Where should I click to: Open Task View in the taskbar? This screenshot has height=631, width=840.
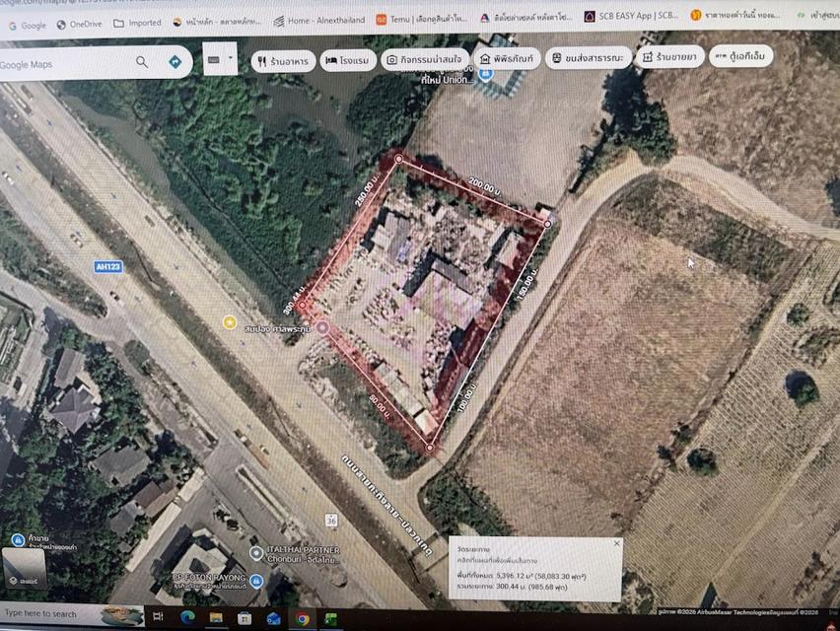(158, 616)
